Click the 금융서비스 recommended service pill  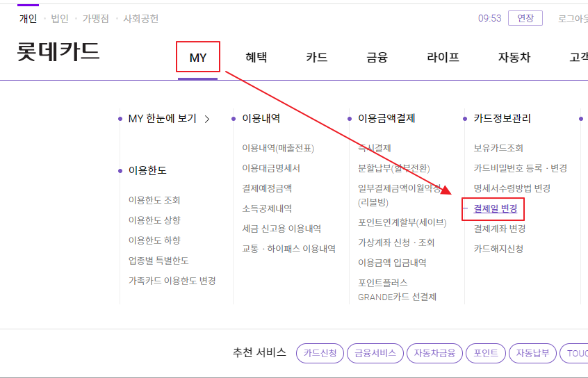click(375, 353)
